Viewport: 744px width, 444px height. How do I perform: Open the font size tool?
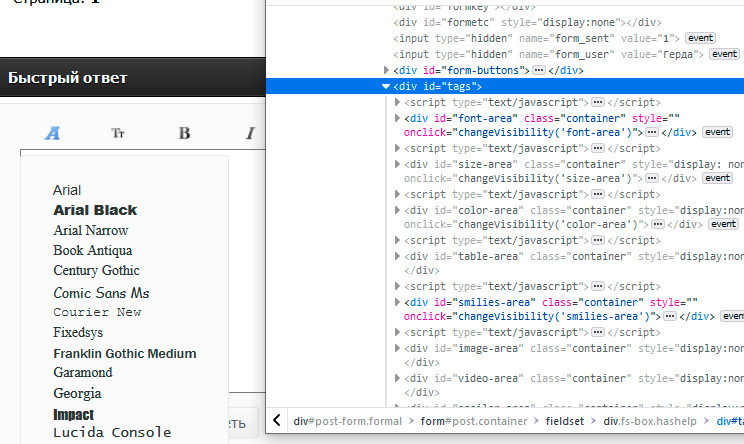pos(118,133)
